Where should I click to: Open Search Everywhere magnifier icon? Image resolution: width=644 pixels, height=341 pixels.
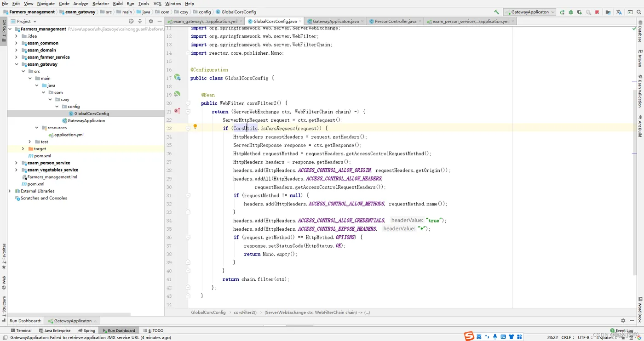639,12
